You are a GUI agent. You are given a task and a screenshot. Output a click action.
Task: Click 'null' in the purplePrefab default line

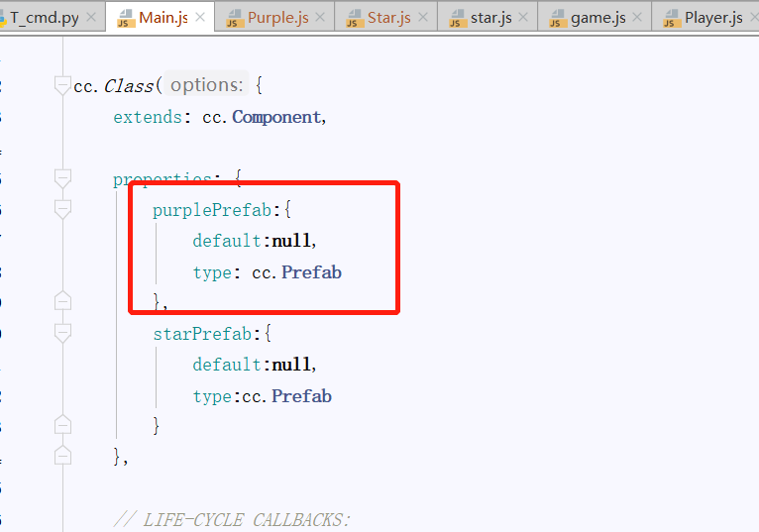tap(291, 241)
